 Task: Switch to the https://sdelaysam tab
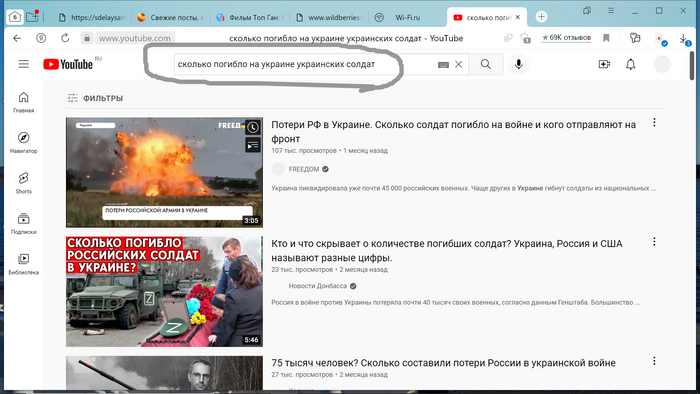[92, 17]
